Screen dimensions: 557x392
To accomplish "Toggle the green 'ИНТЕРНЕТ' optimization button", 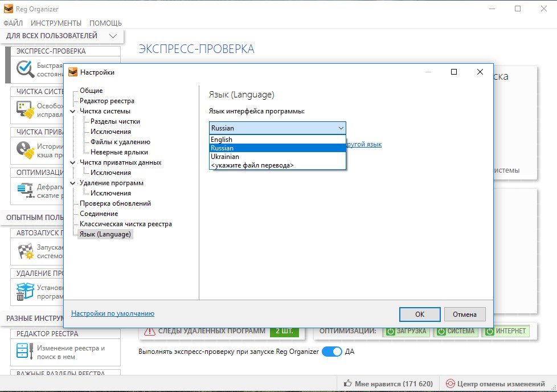I will coord(505,331).
